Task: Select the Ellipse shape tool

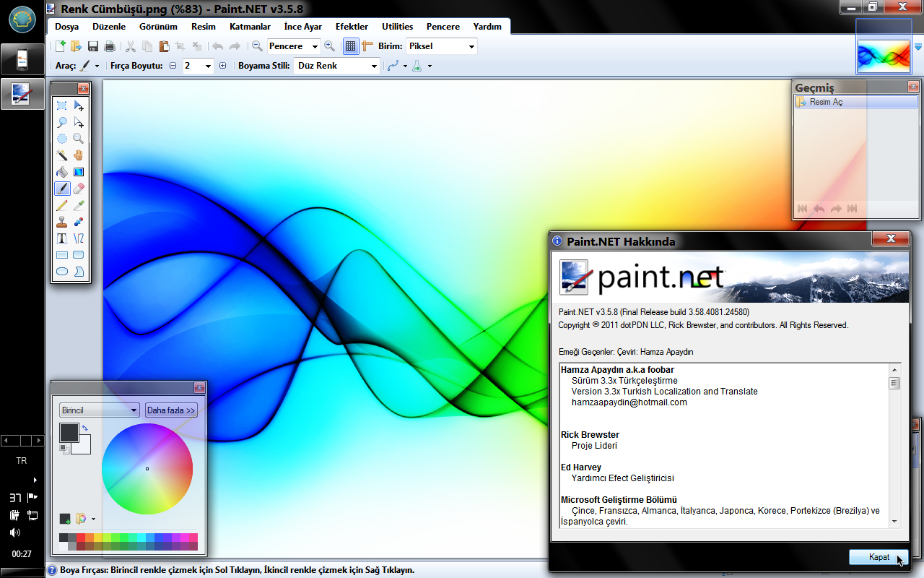Action: 62,272
